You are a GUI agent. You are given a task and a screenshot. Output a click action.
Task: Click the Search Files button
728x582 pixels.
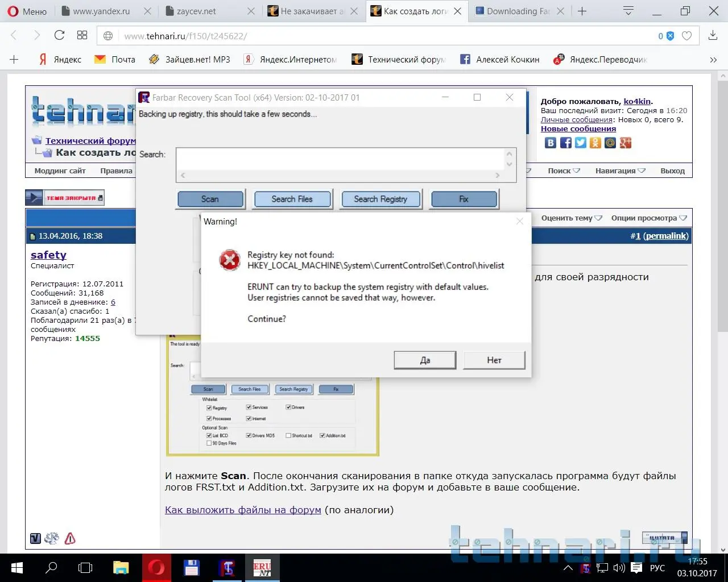point(292,199)
